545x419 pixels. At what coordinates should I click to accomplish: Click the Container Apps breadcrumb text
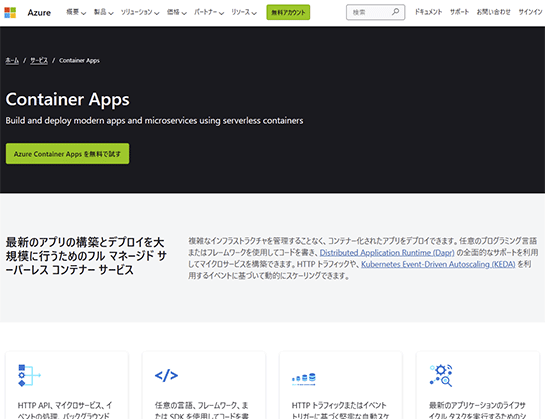79,61
